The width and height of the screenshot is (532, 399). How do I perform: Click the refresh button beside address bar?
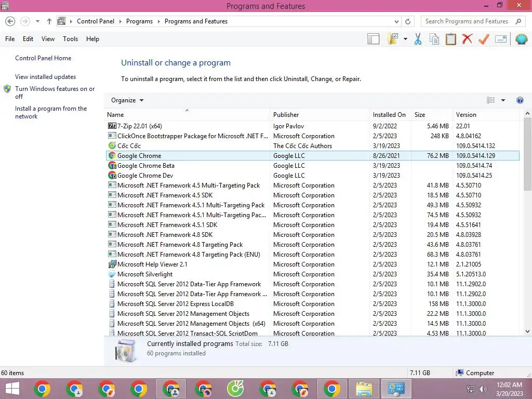[x=408, y=21]
